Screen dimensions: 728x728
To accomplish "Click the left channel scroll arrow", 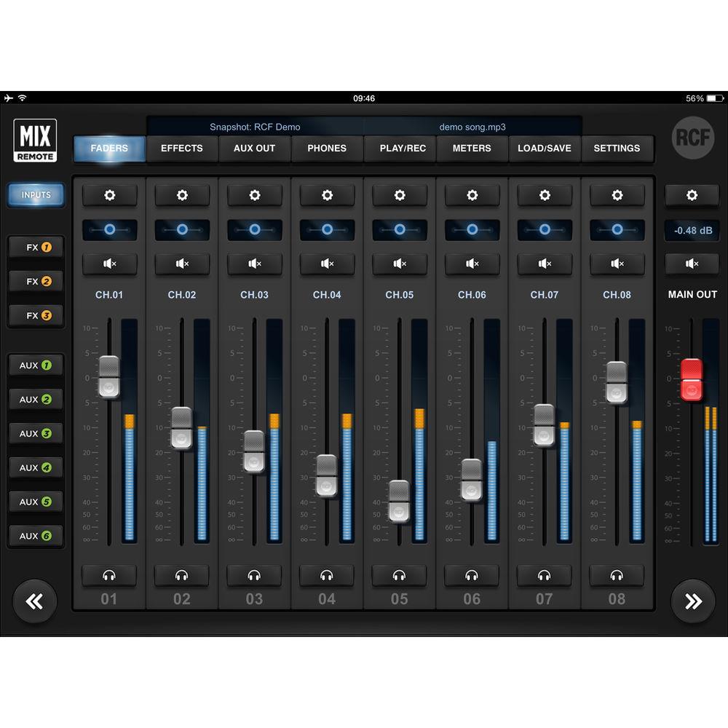I will (35, 601).
